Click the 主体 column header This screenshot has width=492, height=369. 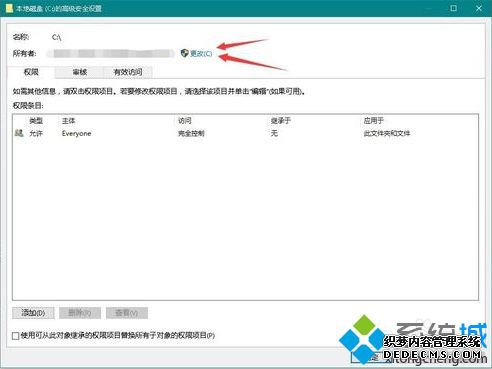click(x=68, y=121)
